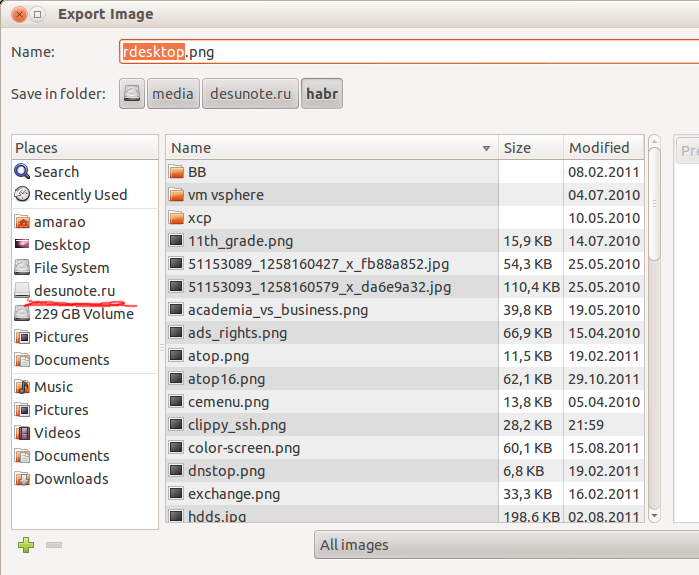This screenshot has width=699, height=575.
Task: Click the Search magnifier icon in Places
Action: click(x=23, y=172)
